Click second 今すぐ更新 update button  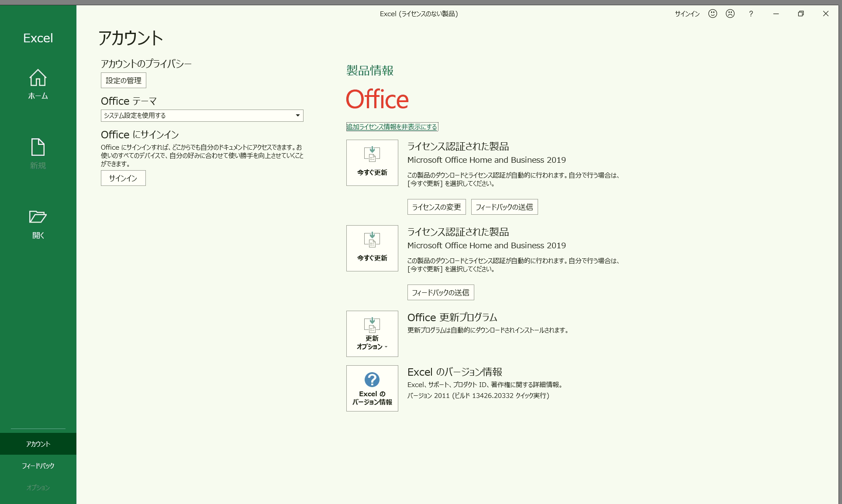(x=372, y=248)
